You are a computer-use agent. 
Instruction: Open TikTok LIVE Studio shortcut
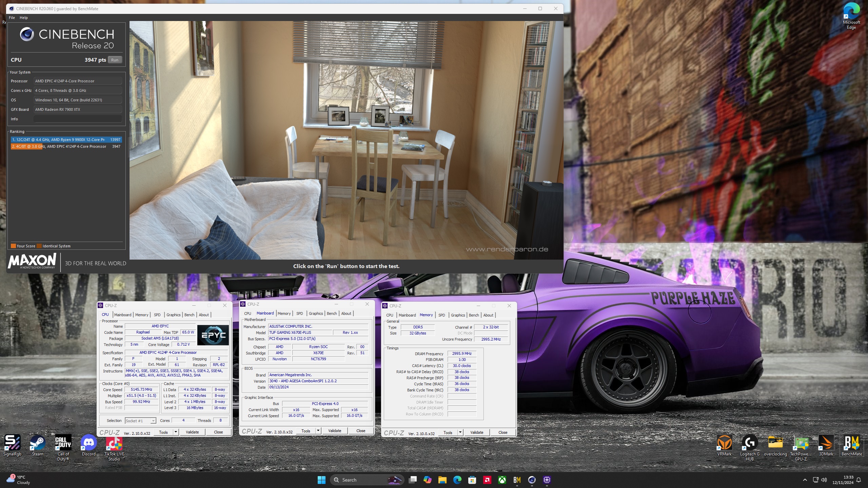coord(114,448)
